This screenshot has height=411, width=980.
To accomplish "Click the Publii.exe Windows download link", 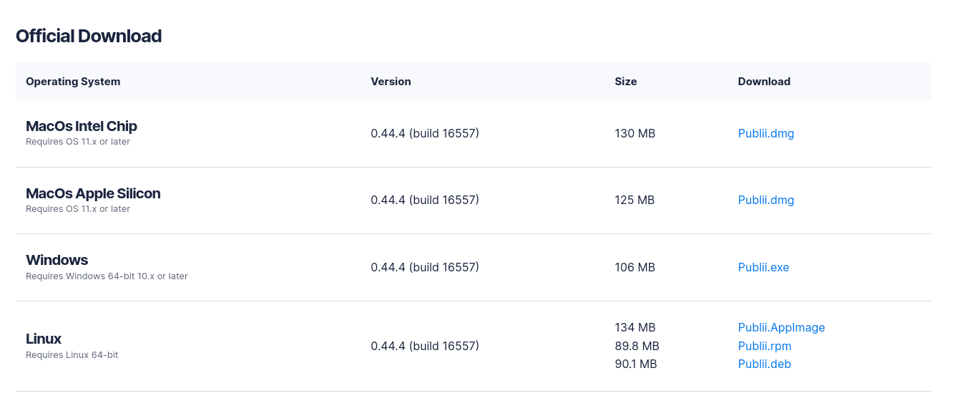I will point(763,267).
